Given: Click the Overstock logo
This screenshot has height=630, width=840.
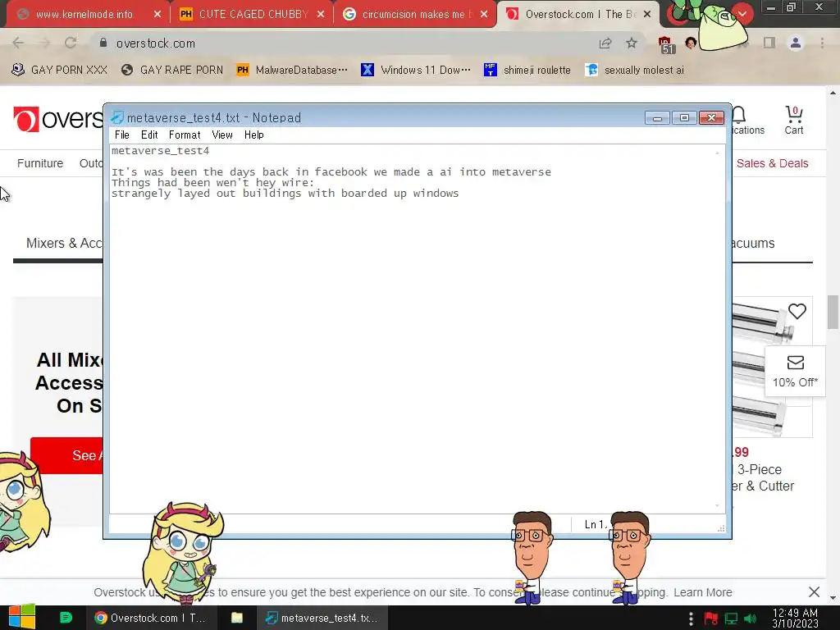Looking at the screenshot, I should [x=58, y=119].
